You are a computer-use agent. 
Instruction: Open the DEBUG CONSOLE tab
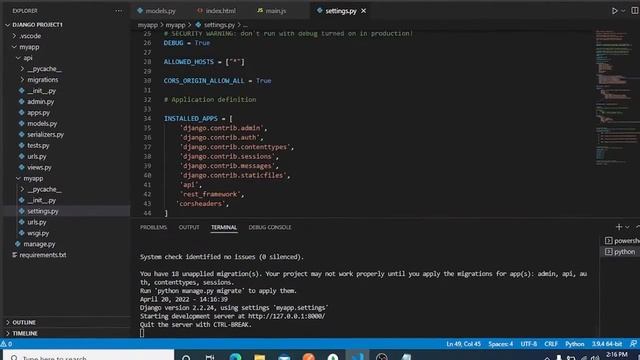270,228
